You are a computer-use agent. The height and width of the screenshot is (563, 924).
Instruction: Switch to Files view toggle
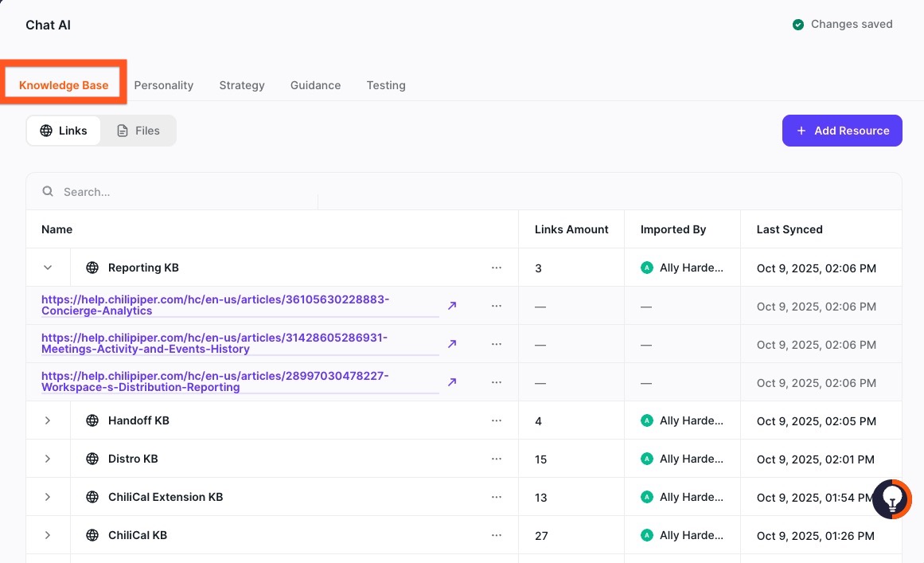pyautogui.click(x=138, y=131)
